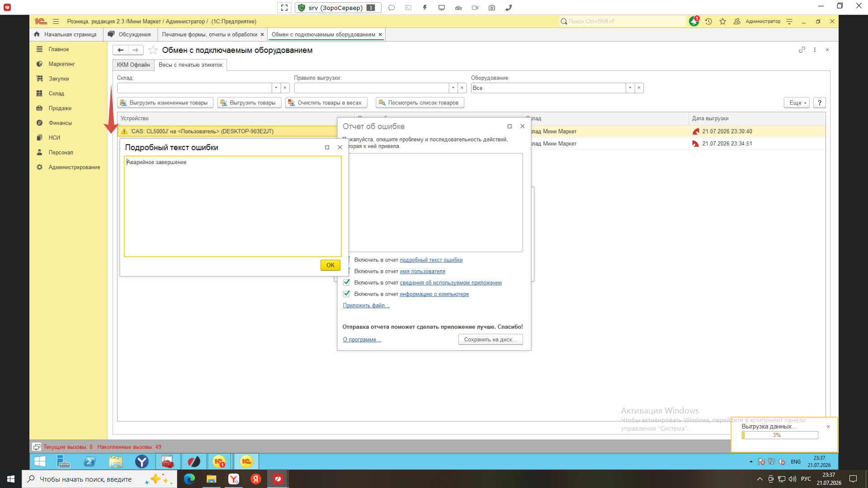Expand Склад dropdown list

click(x=276, y=88)
